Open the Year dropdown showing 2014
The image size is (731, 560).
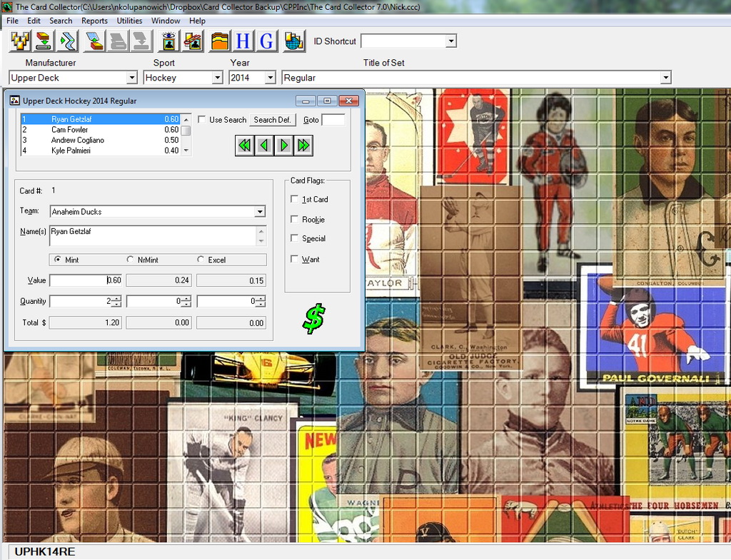click(270, 78)
